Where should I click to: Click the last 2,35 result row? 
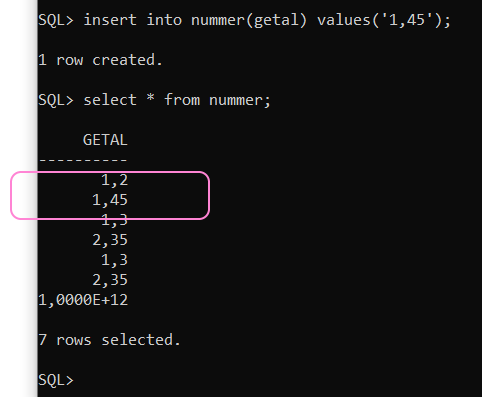pos(110,280)
